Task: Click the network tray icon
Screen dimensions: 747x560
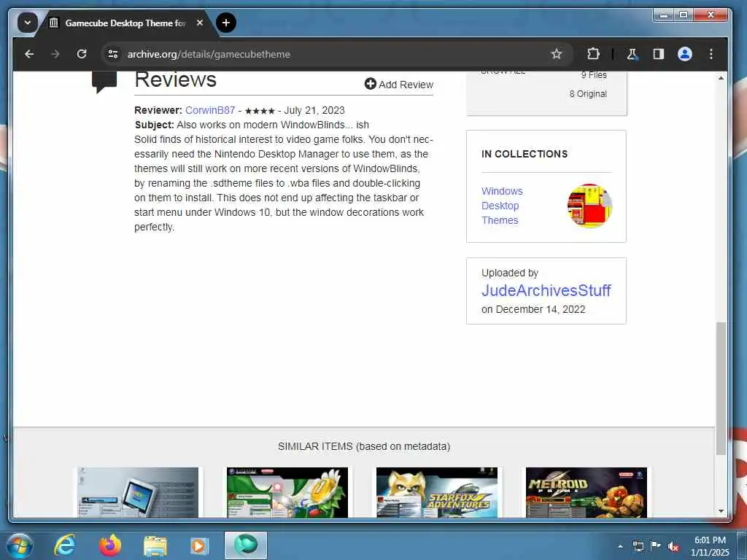Action: (x=638, y=546)
